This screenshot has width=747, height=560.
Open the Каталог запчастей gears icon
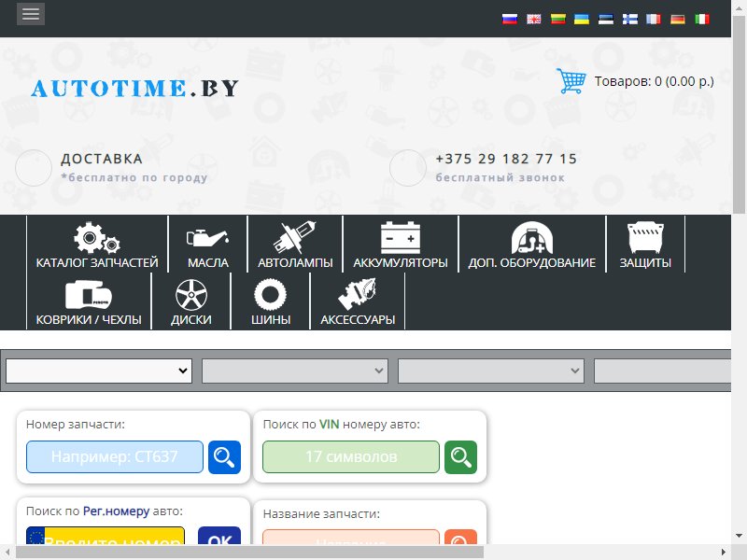97,238
